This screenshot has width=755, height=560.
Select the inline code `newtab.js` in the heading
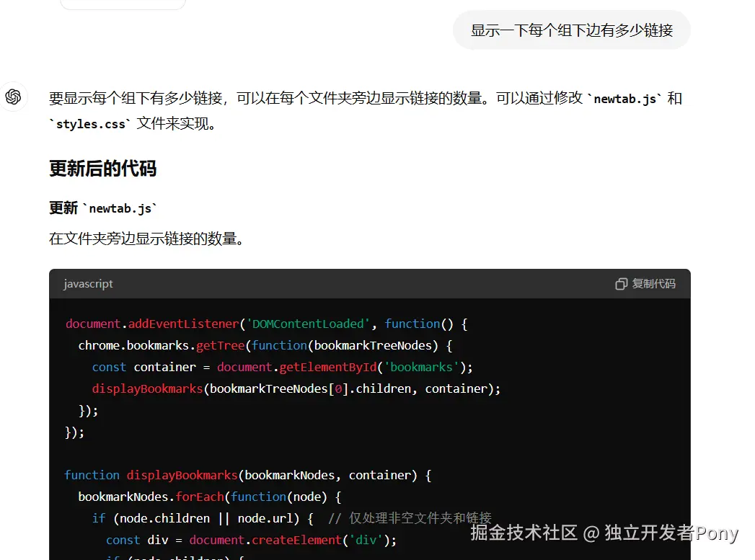[120, 209]
